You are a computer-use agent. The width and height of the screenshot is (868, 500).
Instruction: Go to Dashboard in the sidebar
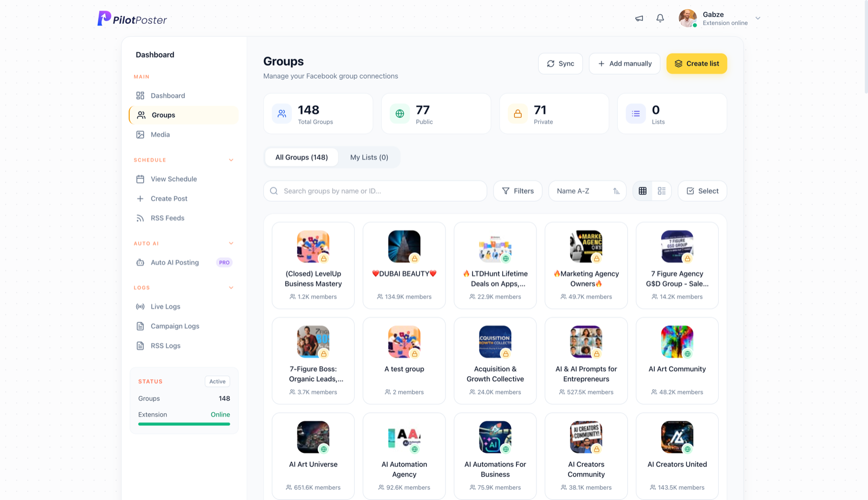(183, 95)
